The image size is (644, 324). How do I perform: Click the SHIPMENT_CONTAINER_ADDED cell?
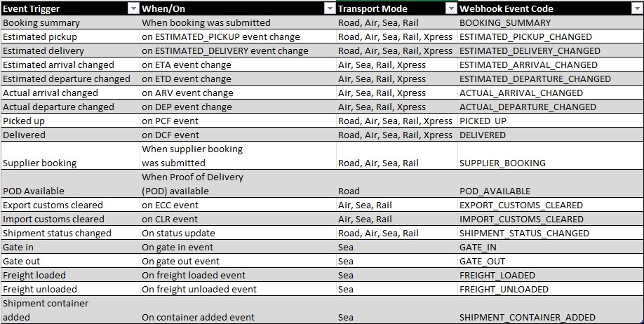coord(528,317)
